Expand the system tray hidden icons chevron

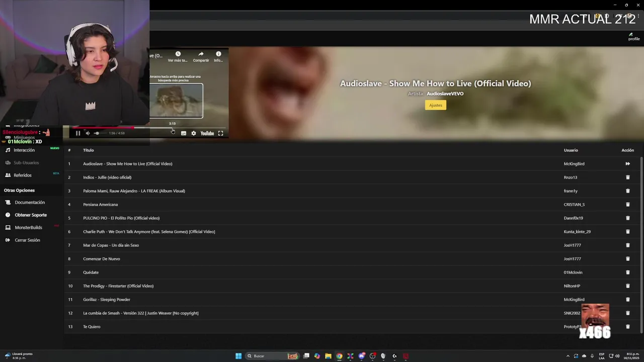coord(568,356)
